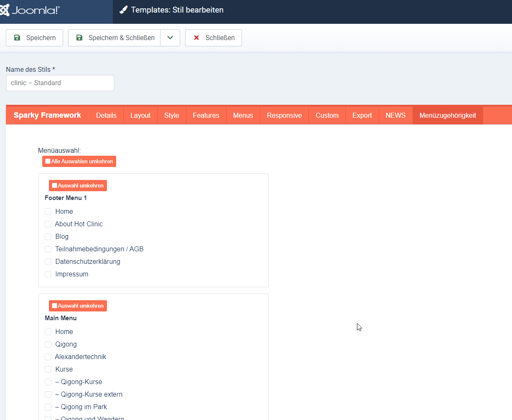
Task: Check the Kurse checkbox
Action: 48,369
